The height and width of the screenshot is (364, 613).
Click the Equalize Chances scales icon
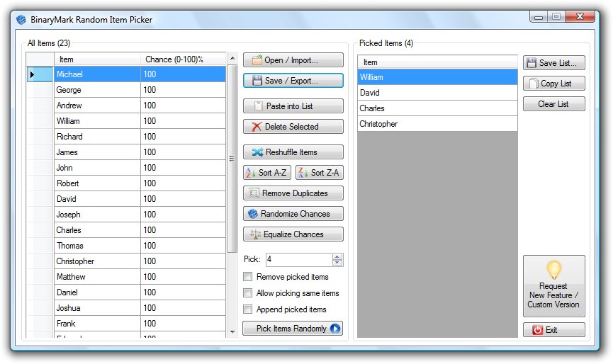pyautogui.click(x=255, y=234)
